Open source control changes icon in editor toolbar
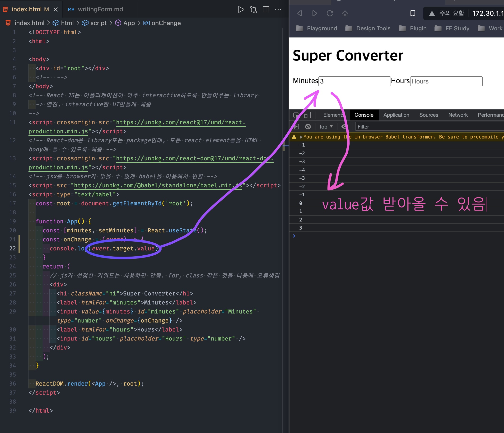This screenshot has width=504, height=433. [253, 9]
